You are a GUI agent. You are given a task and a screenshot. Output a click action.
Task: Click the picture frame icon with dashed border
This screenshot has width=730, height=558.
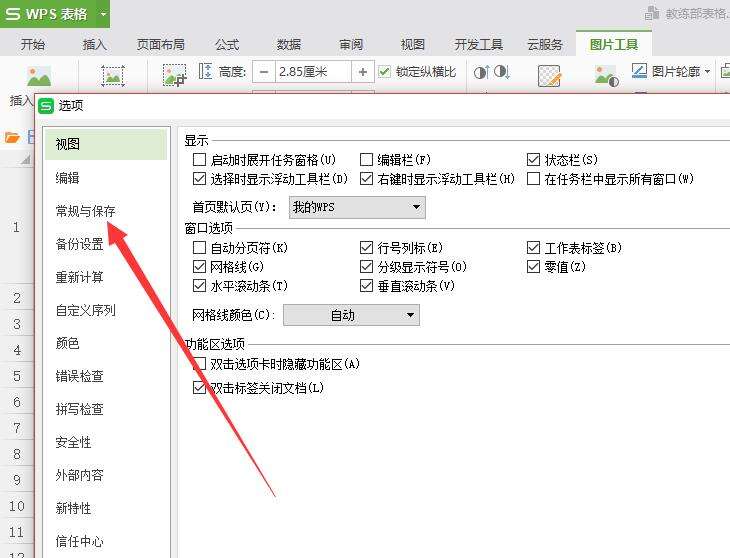point(113,76)
